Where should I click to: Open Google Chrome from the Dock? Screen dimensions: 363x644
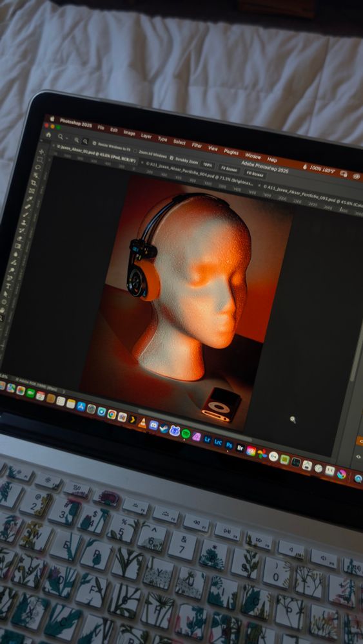pyautogui.click(x=112, y=413)
